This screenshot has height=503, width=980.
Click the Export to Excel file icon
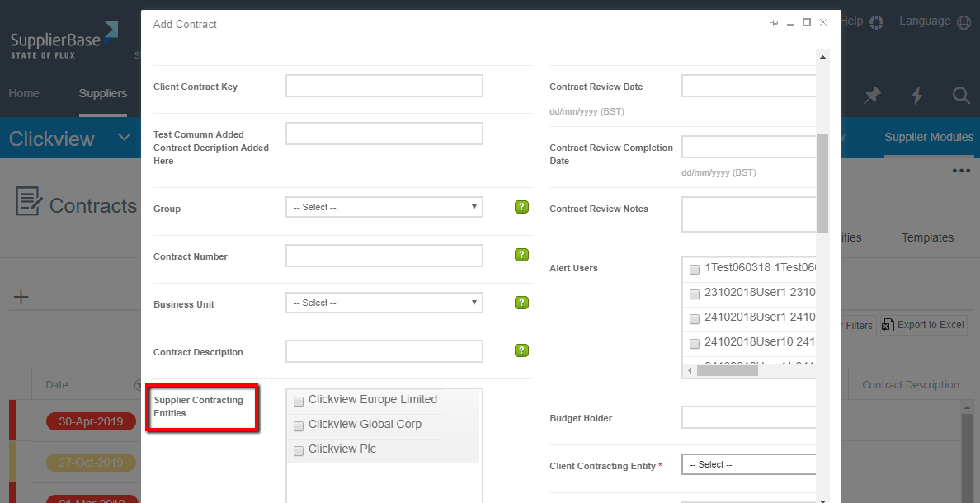pyautogui.click(x=888, y=325)
